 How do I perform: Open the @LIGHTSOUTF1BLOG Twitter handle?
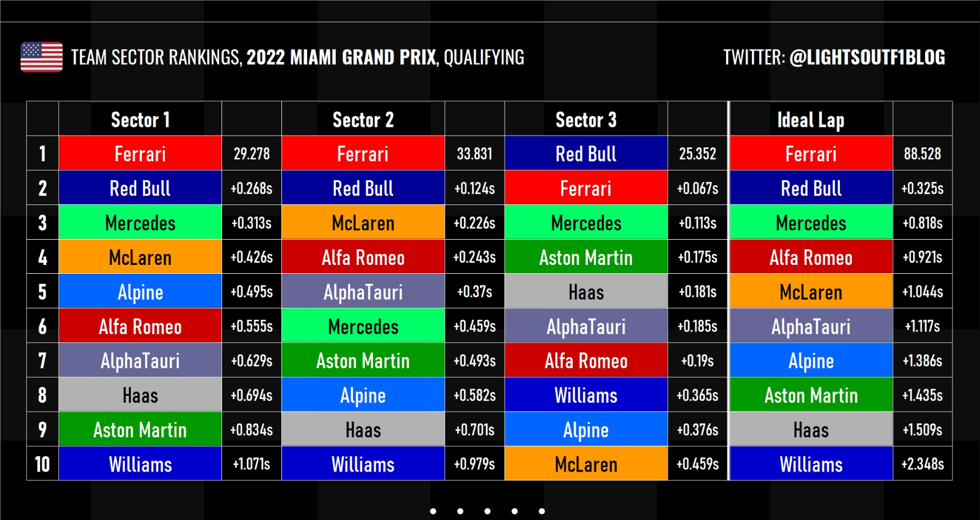click(x=867, y=57)
